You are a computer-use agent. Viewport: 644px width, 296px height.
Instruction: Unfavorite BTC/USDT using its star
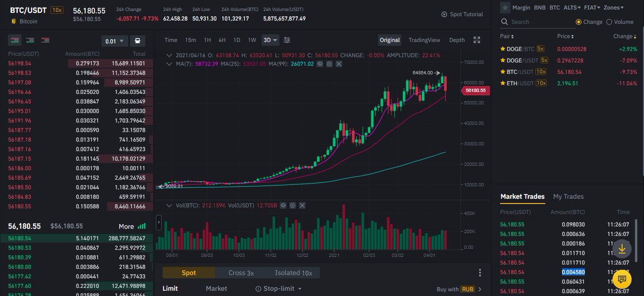click(503, 71)
